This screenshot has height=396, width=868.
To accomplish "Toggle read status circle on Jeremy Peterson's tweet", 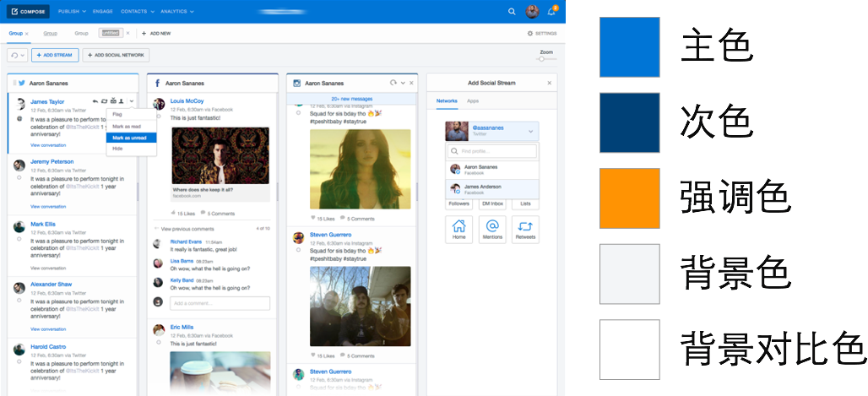I will (19, 178).
